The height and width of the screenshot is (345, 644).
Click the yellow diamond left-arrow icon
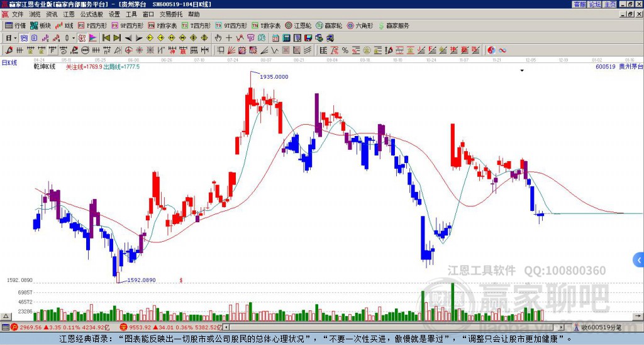click(x=150, y=38)
